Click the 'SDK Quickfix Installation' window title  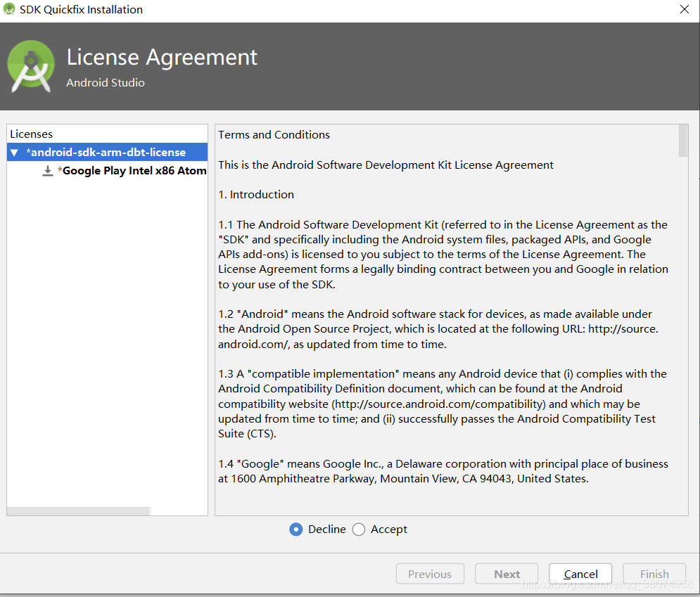81,9
